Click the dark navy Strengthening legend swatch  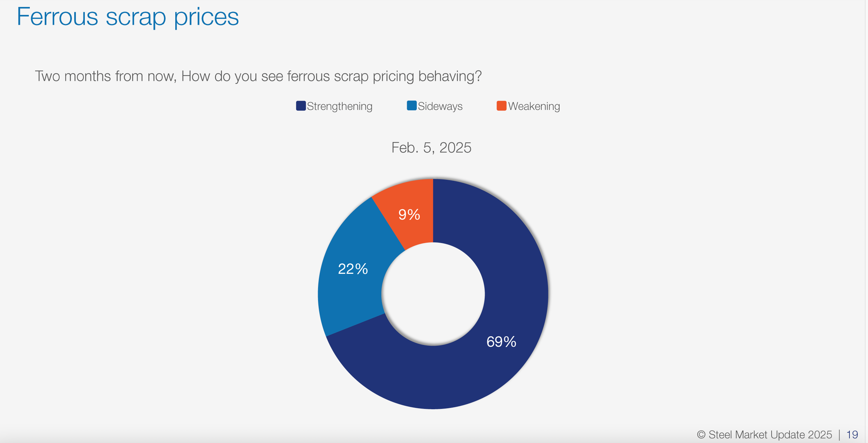pos(300,106)
